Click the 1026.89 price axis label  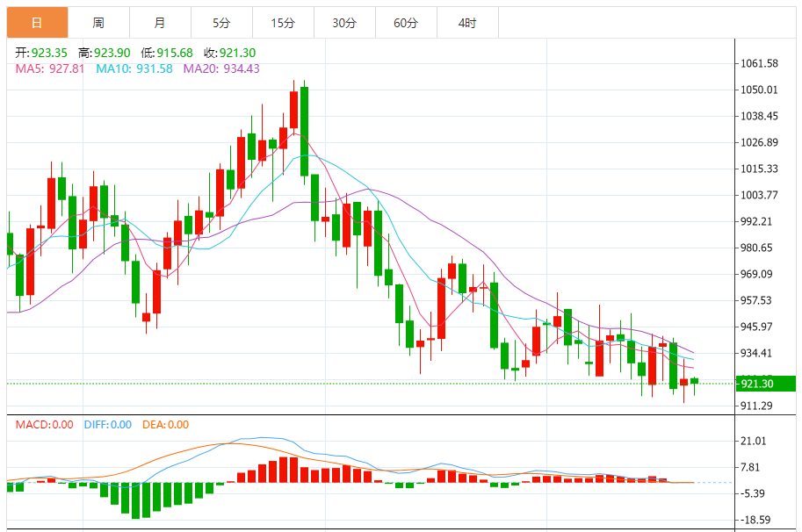coord(760,142)
